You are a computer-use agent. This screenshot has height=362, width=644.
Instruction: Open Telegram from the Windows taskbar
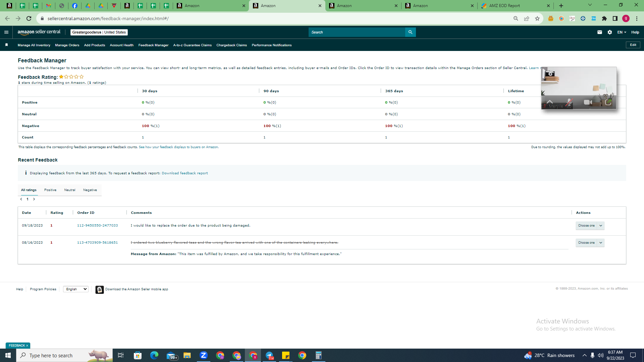pos(269,355)
